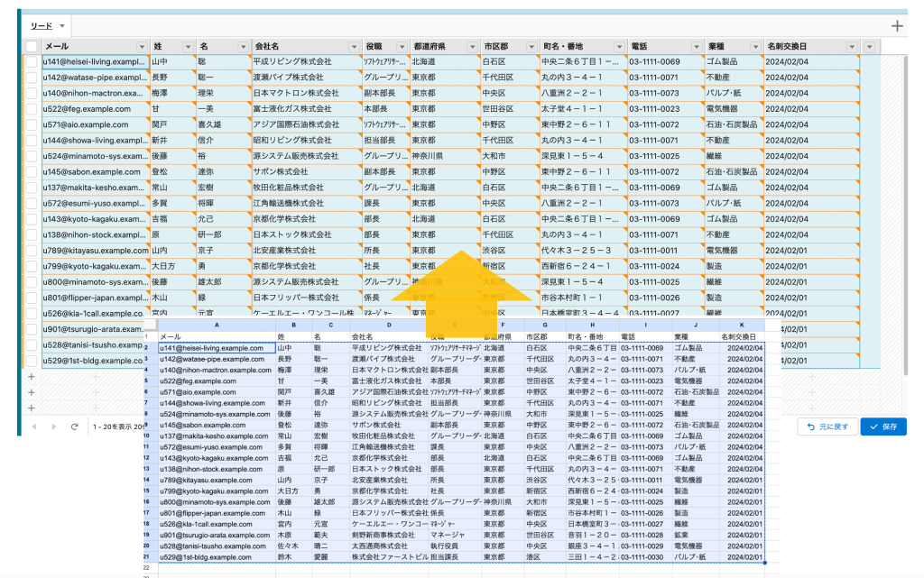Viewport: 924px width, 578px height.
Task: Check the u522@feg.example.com row
Action: tap(32, 109)
